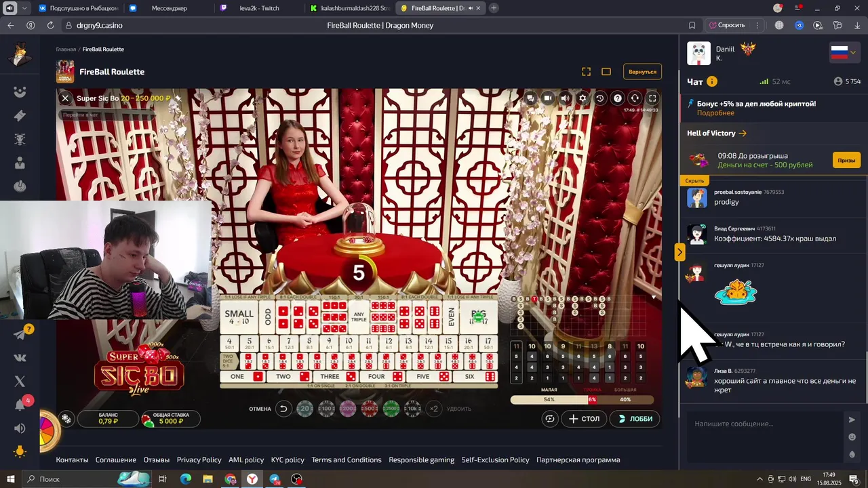
Task: Mute the game sound speaker icon
Action: (x=566, y=98)
